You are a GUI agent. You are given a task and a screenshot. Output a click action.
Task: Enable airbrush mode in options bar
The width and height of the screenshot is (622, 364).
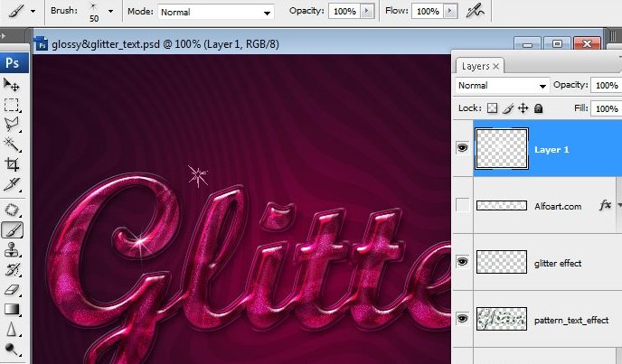(475, 12)
